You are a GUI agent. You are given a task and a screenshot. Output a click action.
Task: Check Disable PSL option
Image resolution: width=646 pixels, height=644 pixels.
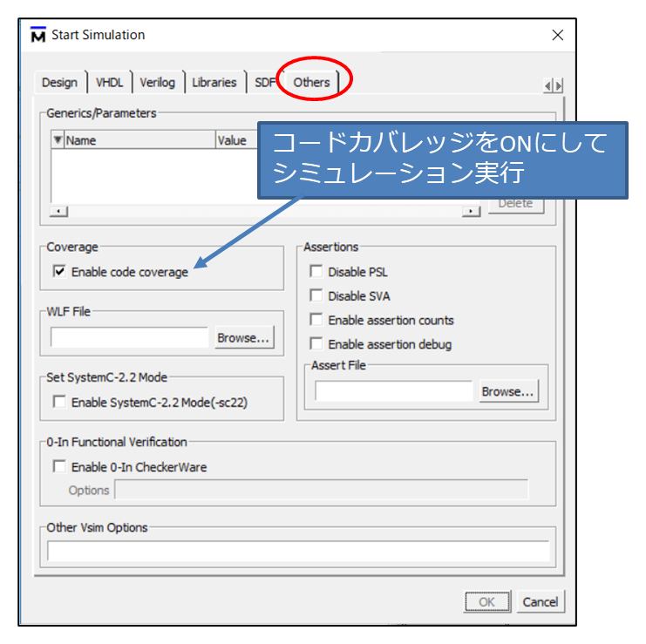click(x=316, y=271)
